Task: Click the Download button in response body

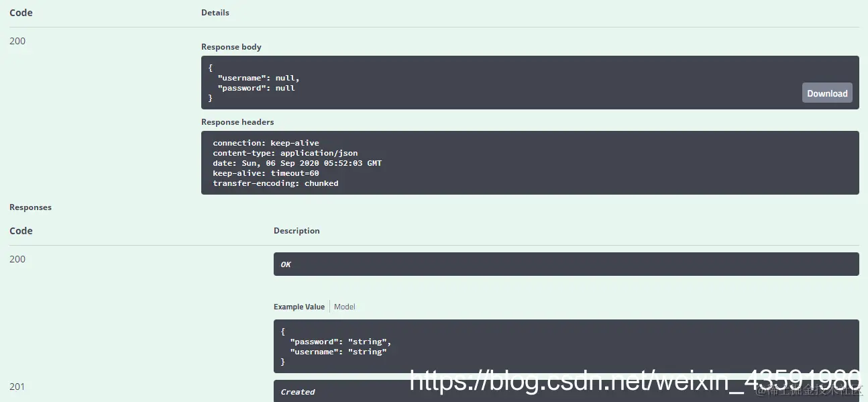Action: tap(827, 93)
